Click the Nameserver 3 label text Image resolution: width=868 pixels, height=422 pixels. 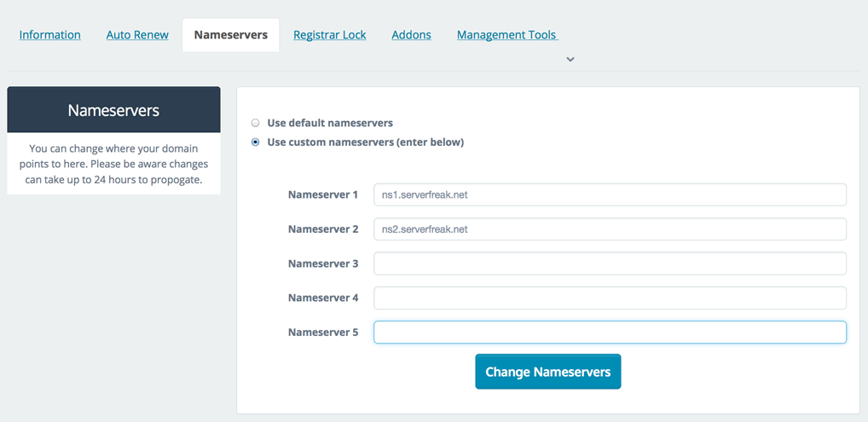323,263
